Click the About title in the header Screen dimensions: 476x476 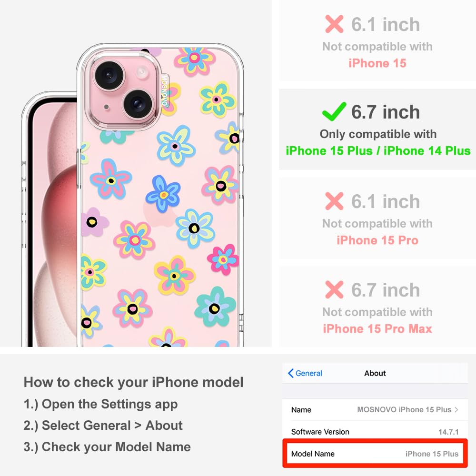click(375, 373)
